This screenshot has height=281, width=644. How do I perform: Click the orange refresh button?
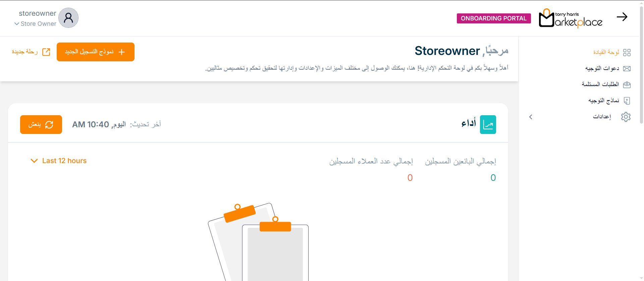point(41,125)
